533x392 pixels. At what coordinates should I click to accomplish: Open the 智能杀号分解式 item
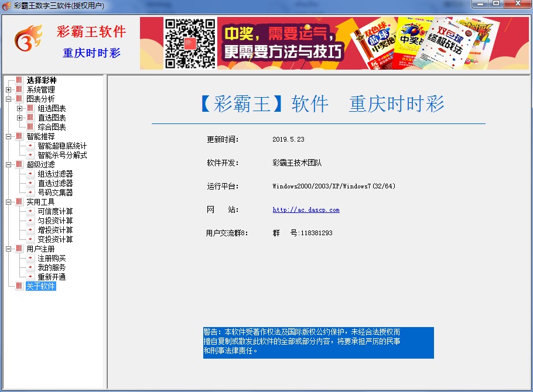tap(62, 155)
